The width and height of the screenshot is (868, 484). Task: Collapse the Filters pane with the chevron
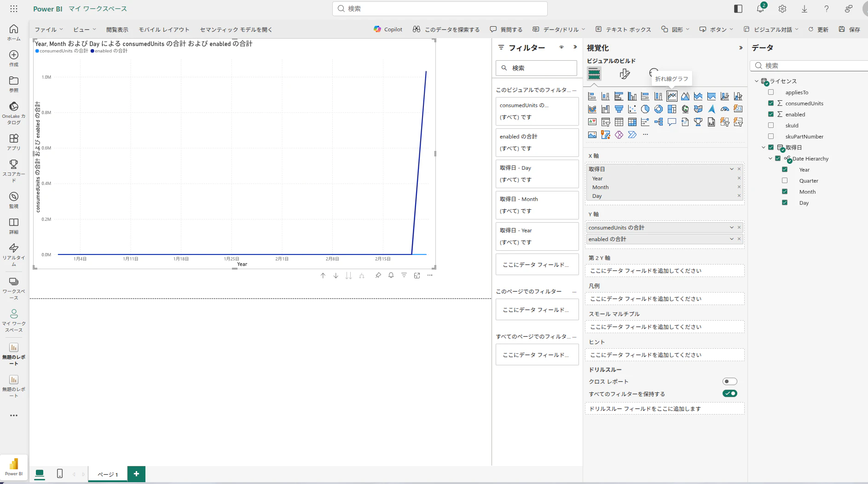tap(575, 47)
